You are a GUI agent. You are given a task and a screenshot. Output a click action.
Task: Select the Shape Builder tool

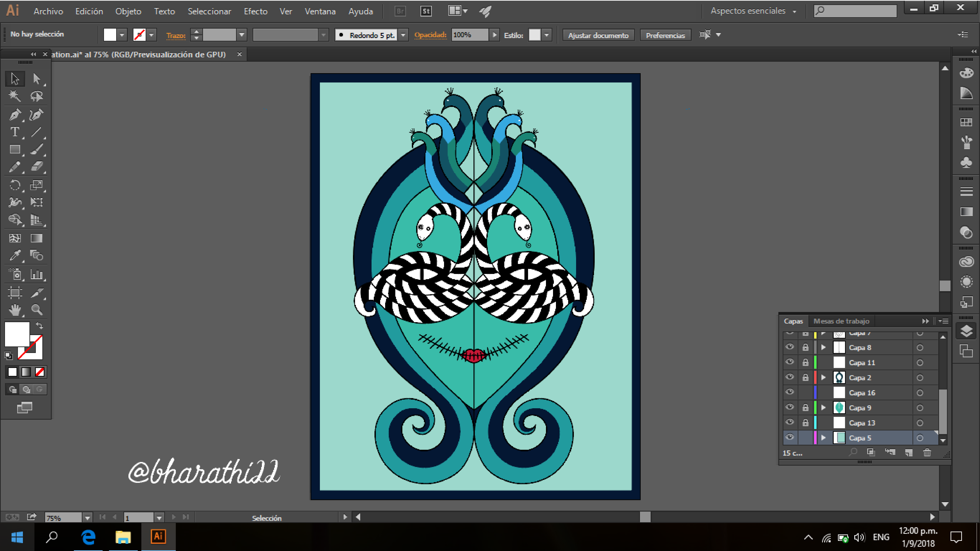pyautogui.click(x=15, y=220)
